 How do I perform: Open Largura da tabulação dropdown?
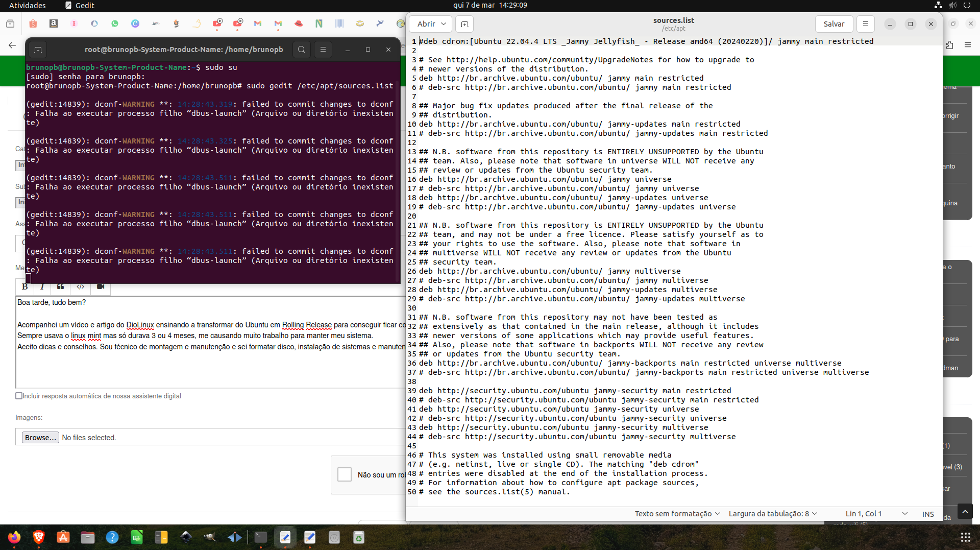(773, 514)
